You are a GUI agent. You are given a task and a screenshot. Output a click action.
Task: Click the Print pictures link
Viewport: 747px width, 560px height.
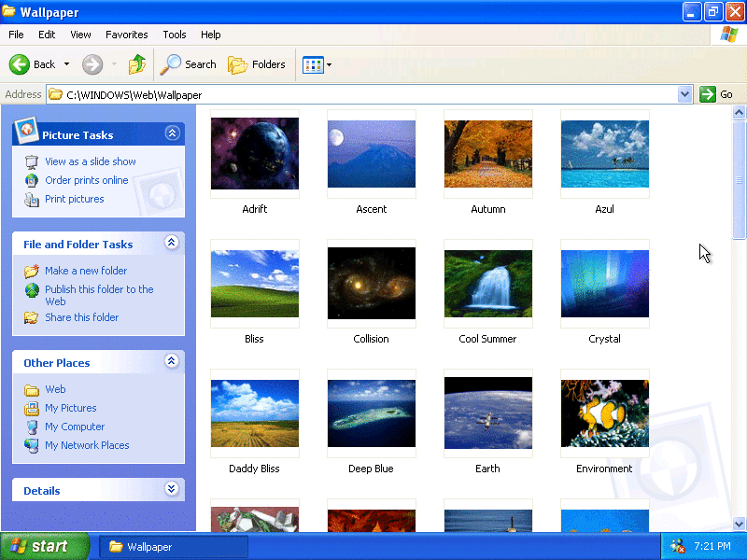click(75, 199)
